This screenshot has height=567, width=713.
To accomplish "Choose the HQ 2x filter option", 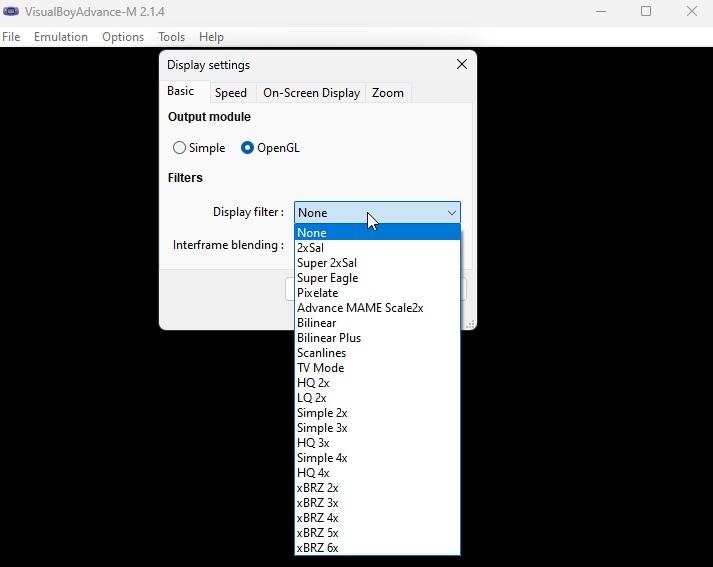I will [x=377, y=382].
